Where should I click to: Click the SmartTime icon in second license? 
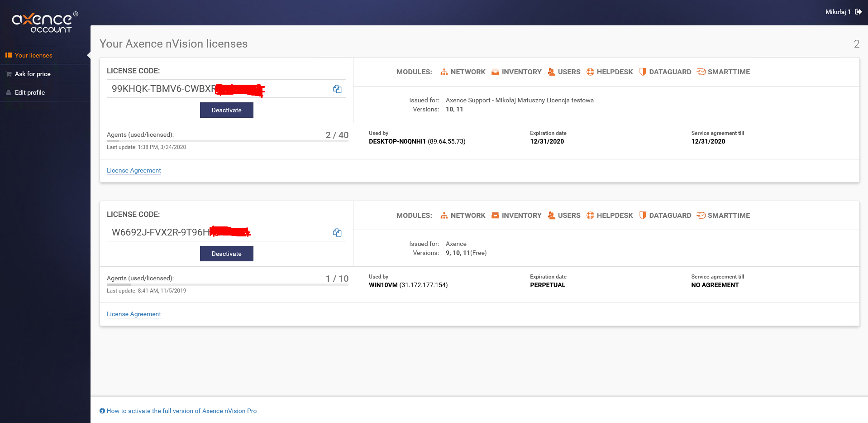701,216
